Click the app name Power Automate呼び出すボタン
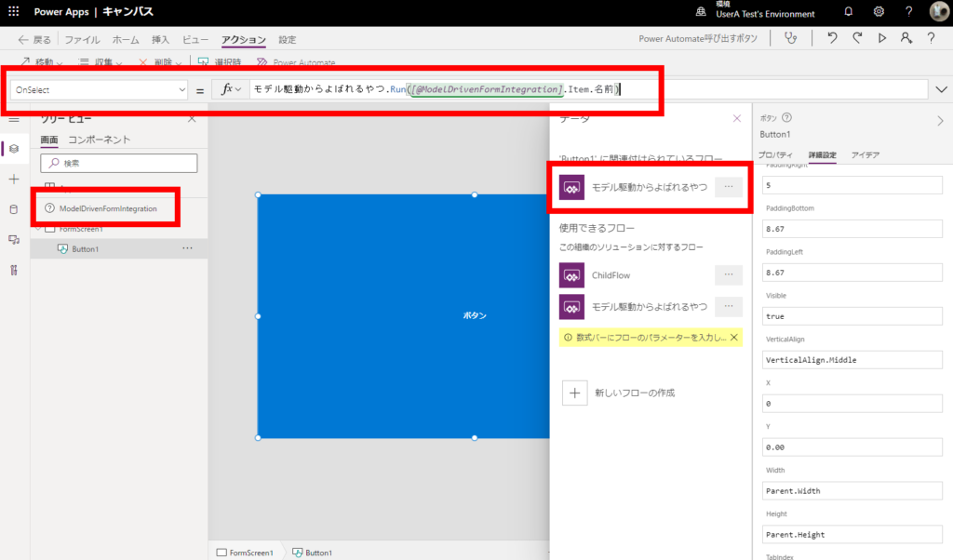The height and width of the screenshot is (560, 953). click(698, 39)
